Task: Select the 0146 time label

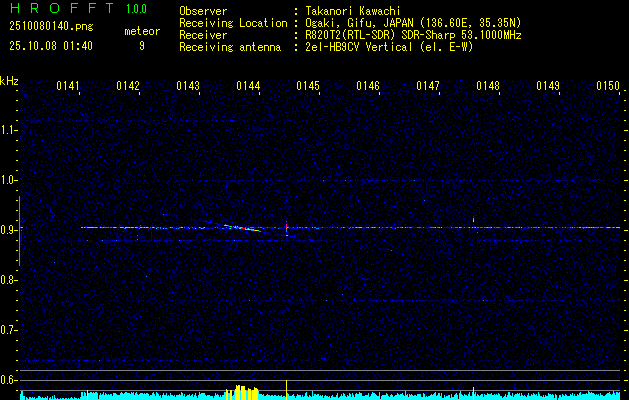Action: (368, 86)
